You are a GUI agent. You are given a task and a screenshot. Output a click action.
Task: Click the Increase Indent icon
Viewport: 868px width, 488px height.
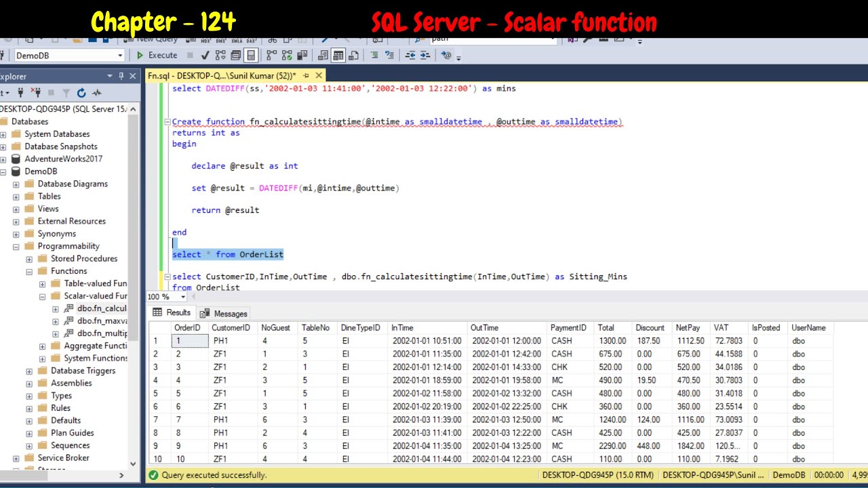coord(426,56)
